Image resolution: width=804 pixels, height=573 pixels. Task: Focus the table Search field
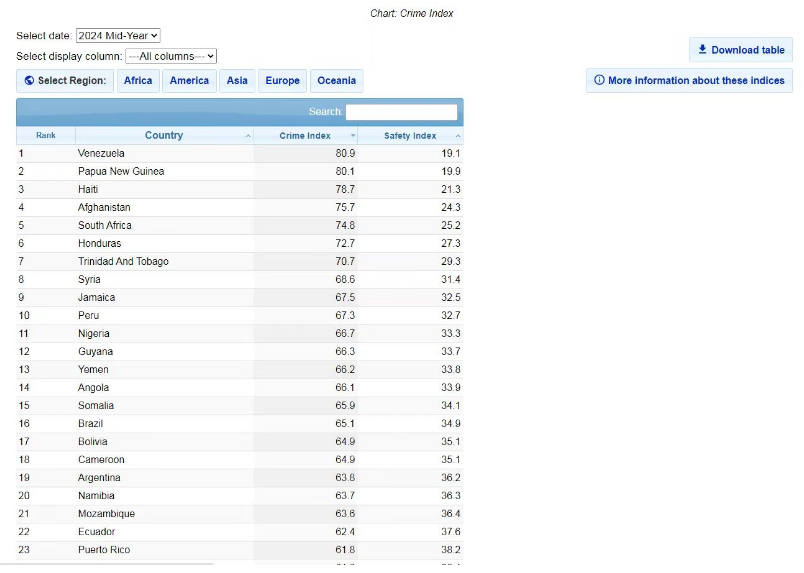click(x=401, y=112)
